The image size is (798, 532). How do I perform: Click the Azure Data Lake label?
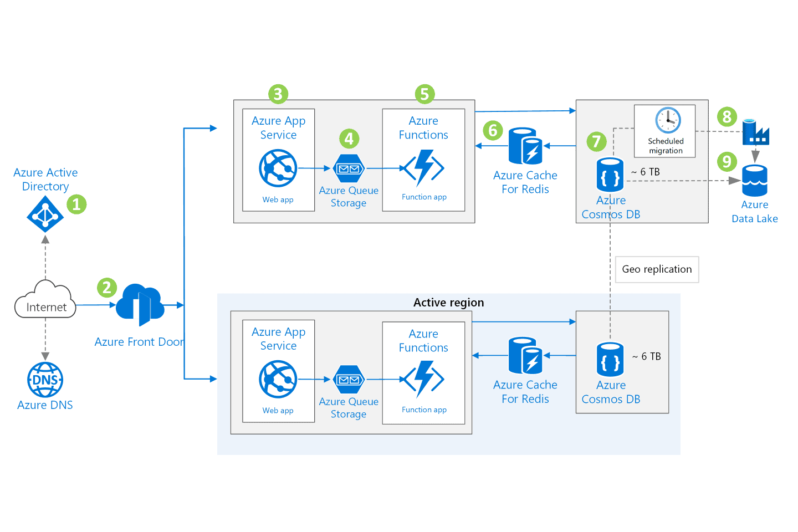[755, 212]
